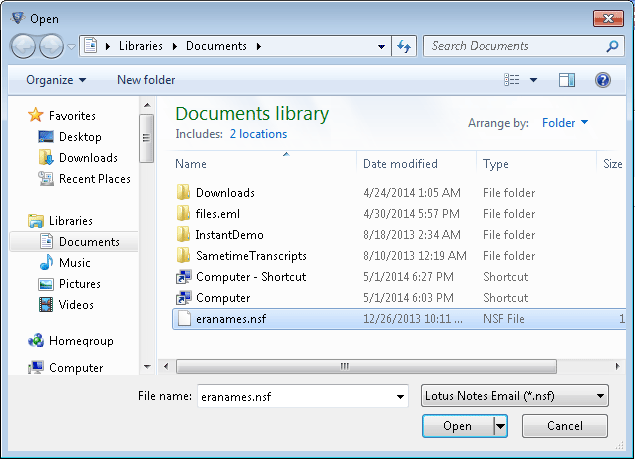Close the Open dialog

[608, 18]
